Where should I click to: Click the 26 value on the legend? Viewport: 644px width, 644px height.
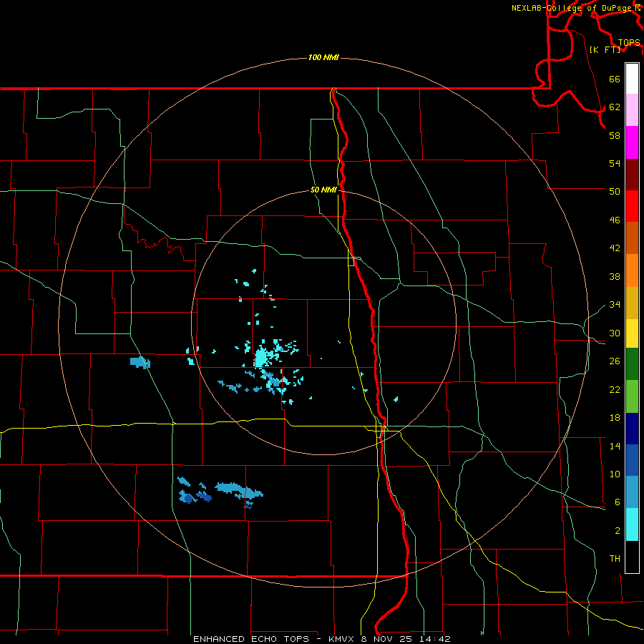tap(615, 361)
